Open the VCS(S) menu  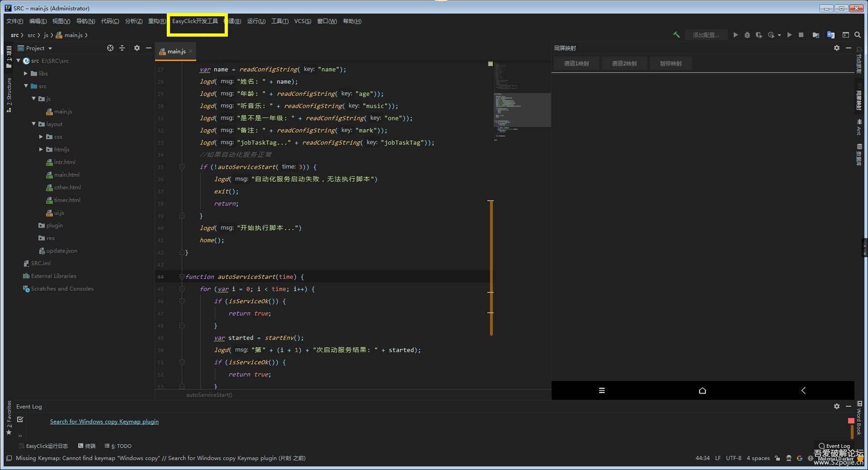(302, 21)
